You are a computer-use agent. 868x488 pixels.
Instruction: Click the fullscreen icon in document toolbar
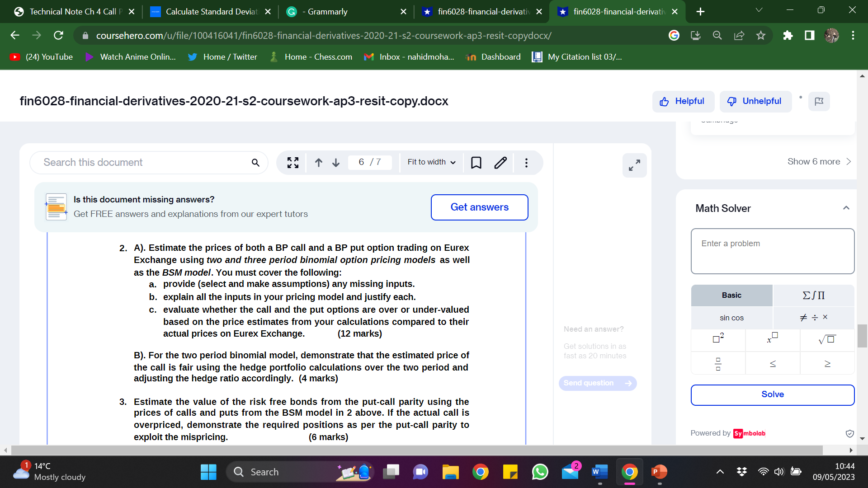click(x=293, y=163)
